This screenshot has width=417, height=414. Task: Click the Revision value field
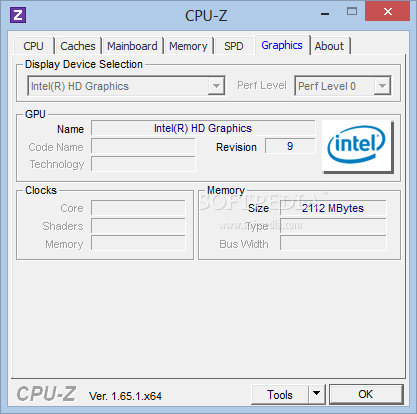point(290,146)
